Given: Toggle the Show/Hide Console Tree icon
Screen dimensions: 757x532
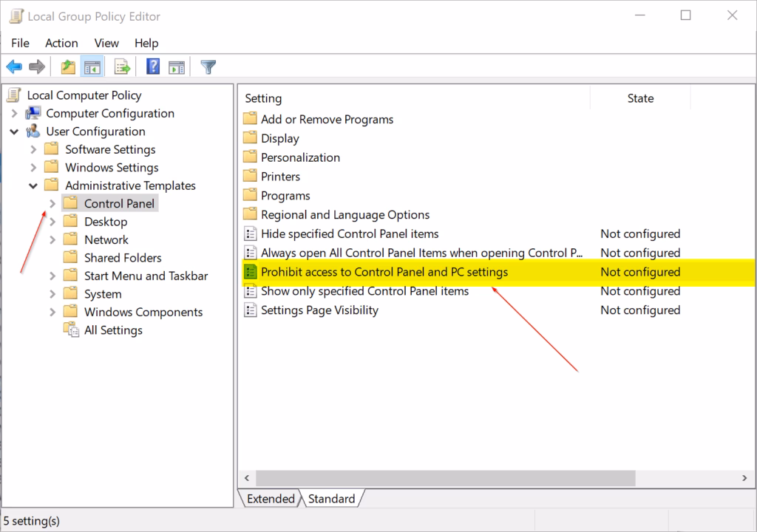Looking at the screenshot, I should (92, 67).
